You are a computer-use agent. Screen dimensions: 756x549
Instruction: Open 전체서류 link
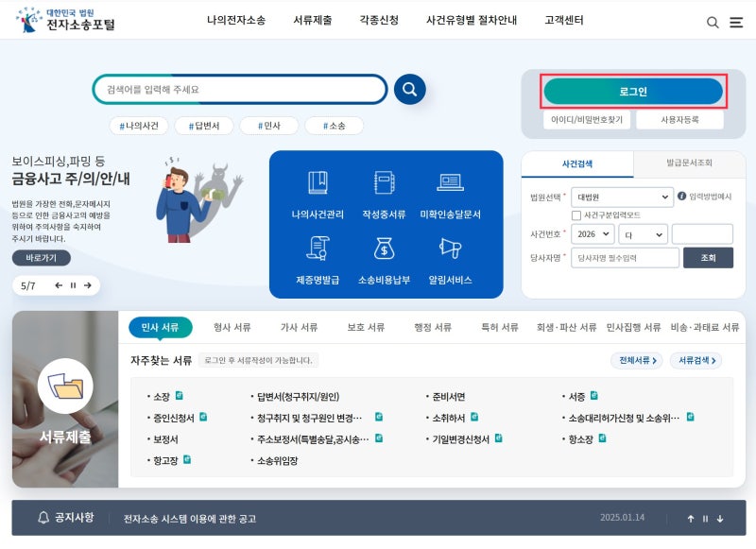pos(637,360)
